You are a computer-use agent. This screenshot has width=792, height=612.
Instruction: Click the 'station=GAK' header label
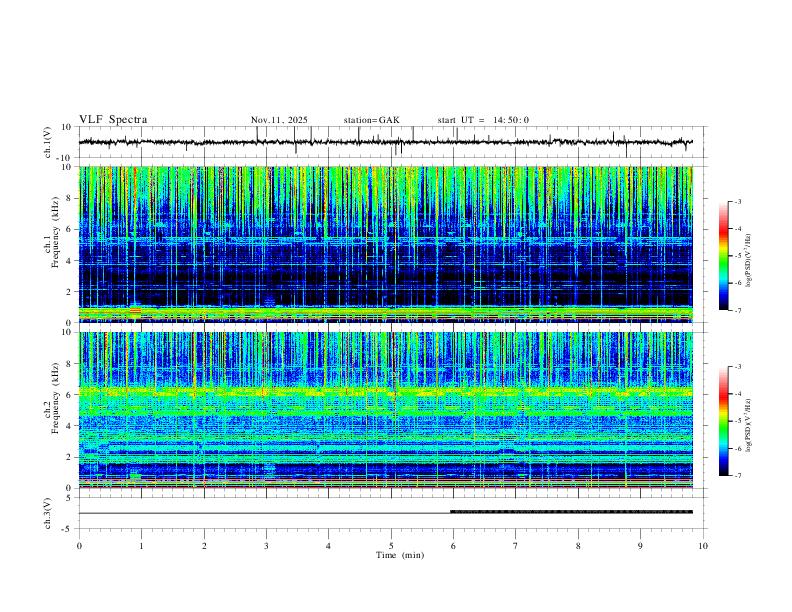coord(371,120)
